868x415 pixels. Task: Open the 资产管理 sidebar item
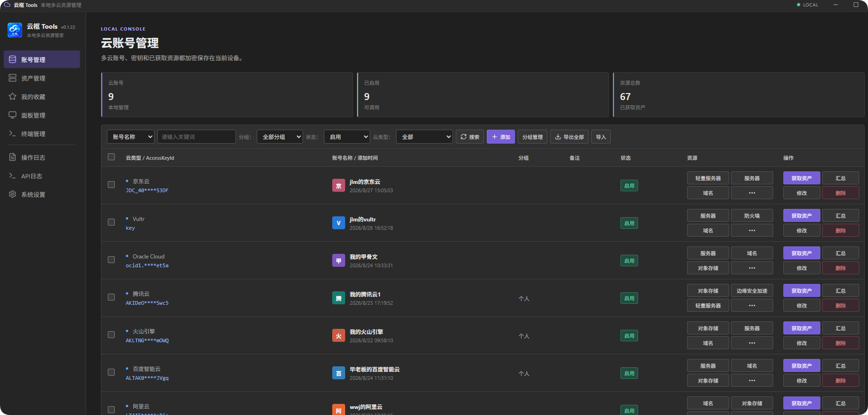coord(42,78)
